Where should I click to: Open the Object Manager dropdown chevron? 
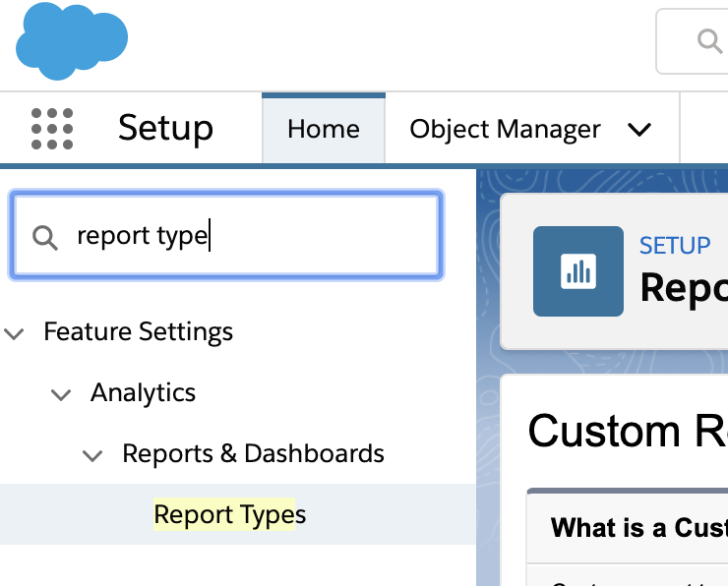[x=639, y=130]
